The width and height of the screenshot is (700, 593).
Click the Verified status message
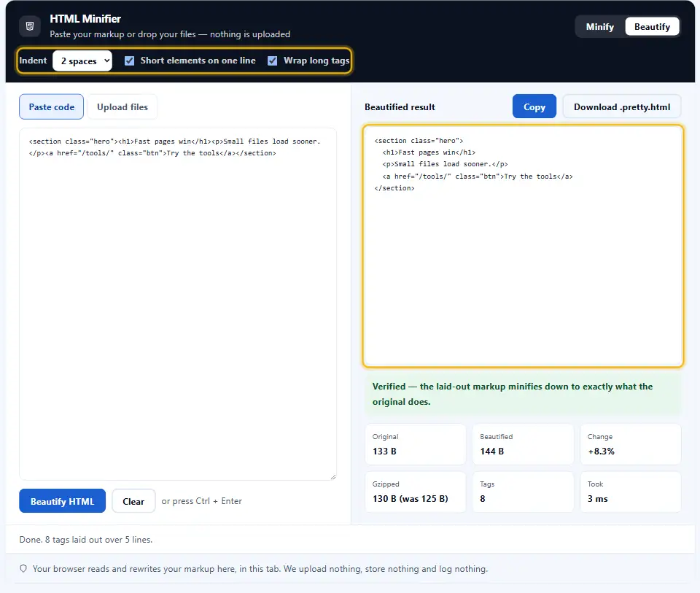coord(523,394)
